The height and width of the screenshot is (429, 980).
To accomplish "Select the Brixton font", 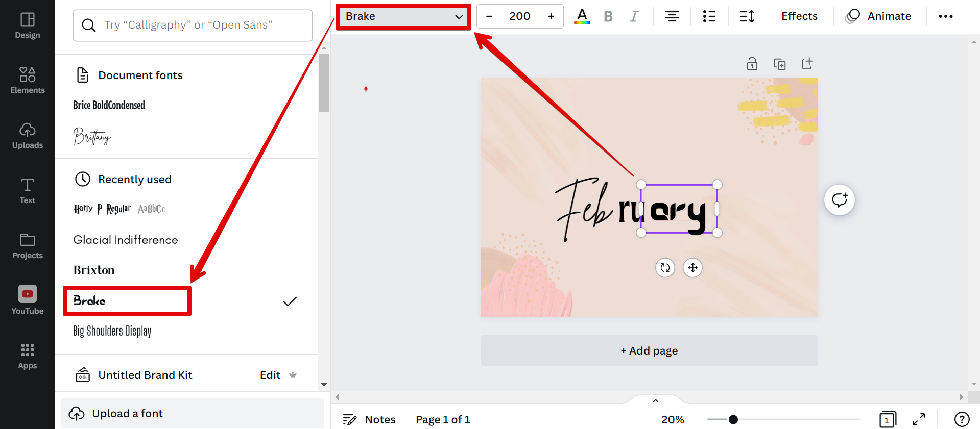I will [x=94, y=270].
